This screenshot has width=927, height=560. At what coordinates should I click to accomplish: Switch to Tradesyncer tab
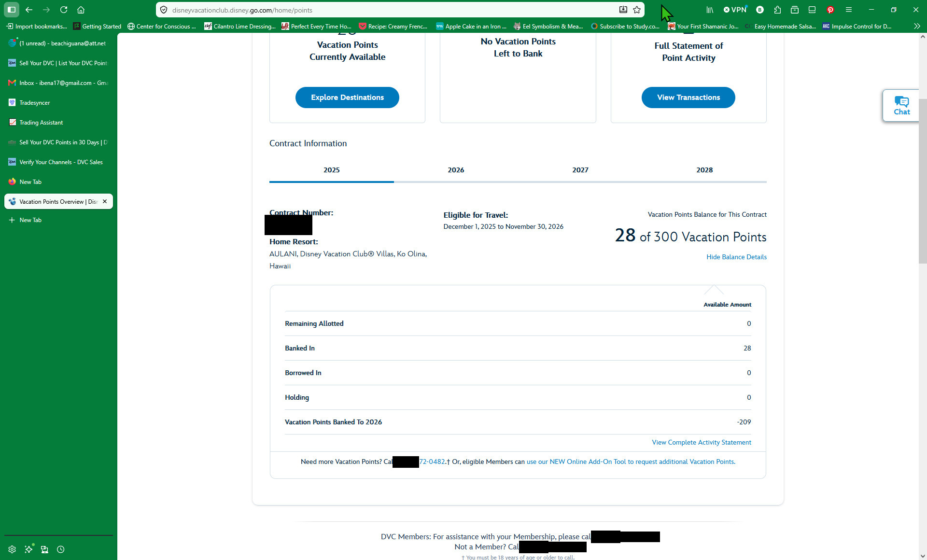pos(58,102)
